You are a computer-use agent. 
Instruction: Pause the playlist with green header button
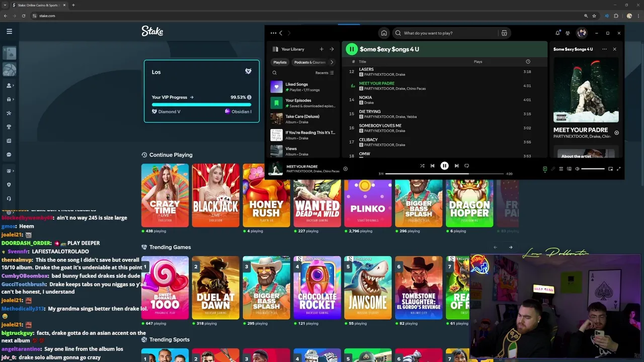pyautogui.click(x=352, y=49)
